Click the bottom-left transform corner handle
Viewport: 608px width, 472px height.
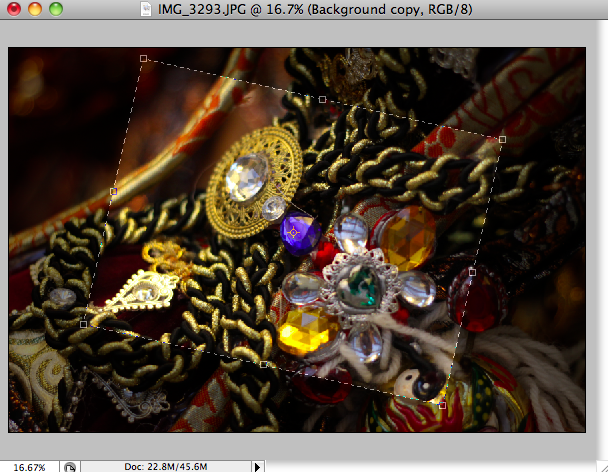[x=83, y=324]
